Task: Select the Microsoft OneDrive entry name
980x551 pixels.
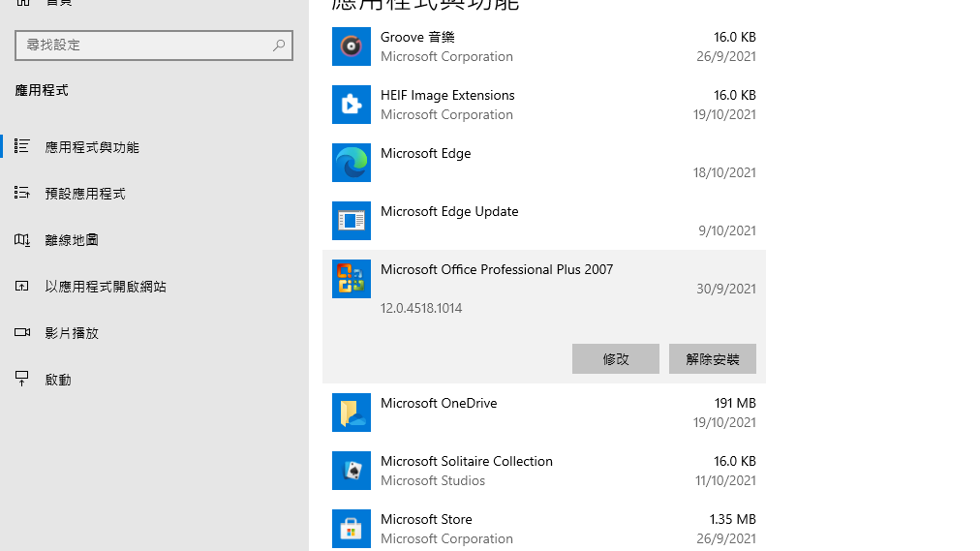Action: click(439, 403)
